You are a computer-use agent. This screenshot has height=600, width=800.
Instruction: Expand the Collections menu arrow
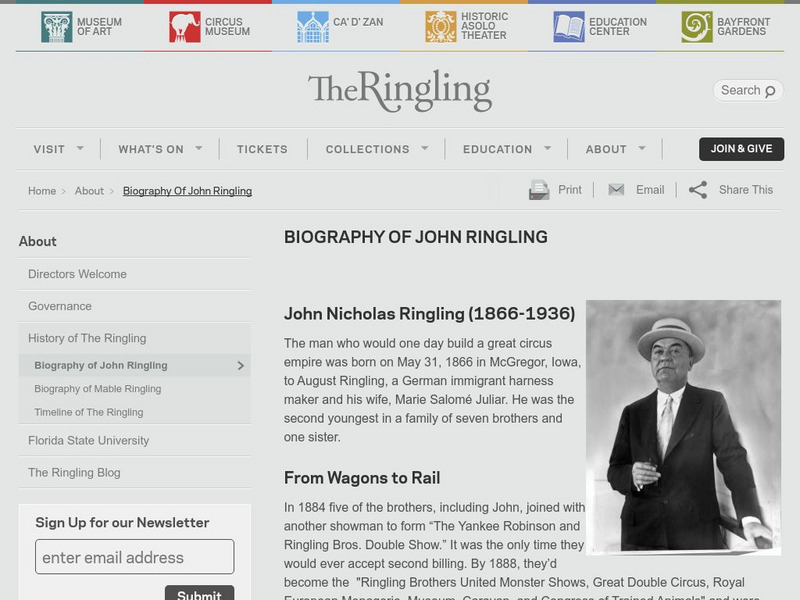(424, 148)
